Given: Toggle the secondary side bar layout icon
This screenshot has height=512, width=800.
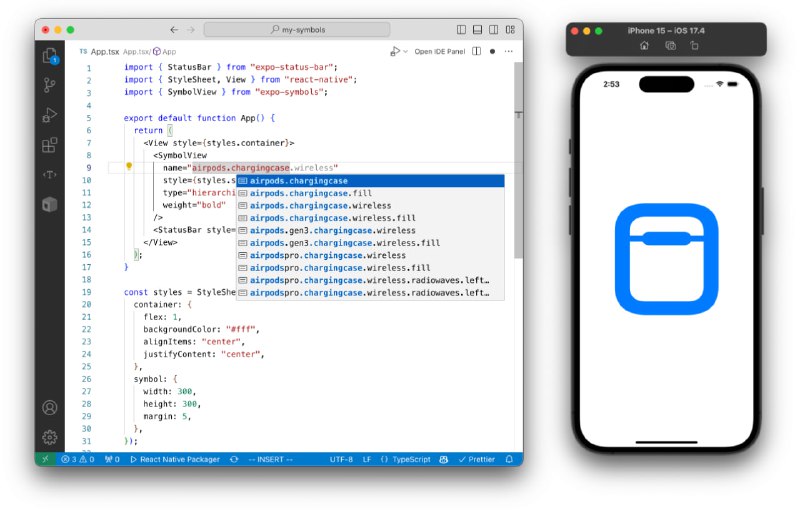Looking at the screenshot, I should pos(493,30).
